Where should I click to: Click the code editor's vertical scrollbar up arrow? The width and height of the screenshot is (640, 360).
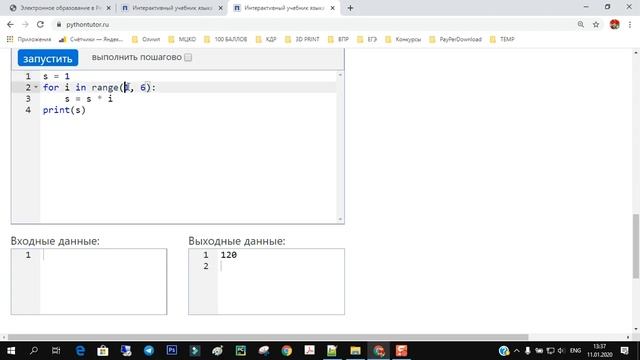(x=340, y=75)
